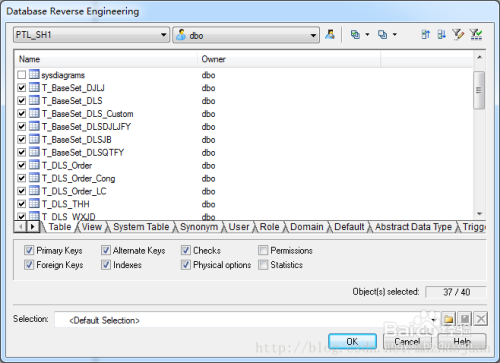Toggle the enable filter icon
The image size is (500, 363).
[476, 34]
